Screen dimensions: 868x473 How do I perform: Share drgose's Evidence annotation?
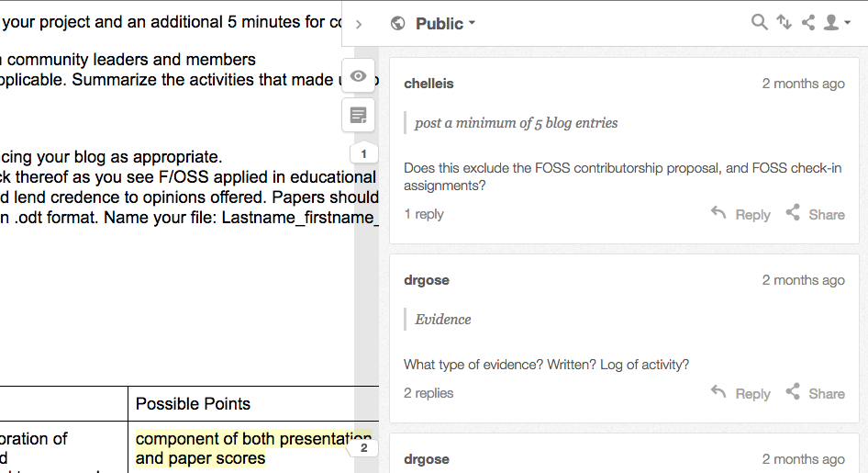815,393
